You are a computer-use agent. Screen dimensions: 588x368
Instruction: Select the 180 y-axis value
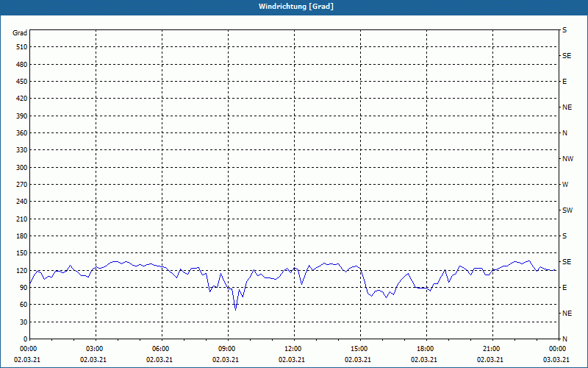click(22, 236)
